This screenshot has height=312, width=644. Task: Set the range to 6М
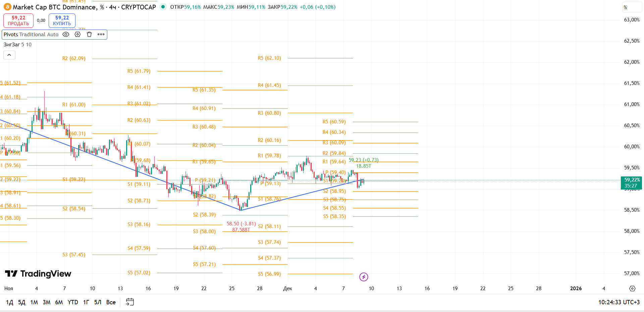(59, 302)
